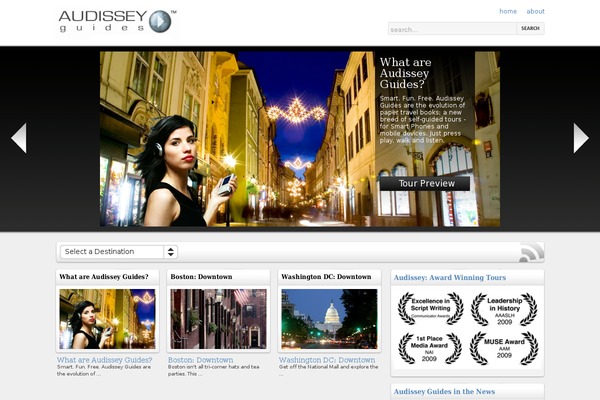Open the Washington DC: Downtown thumbnail
The image size is (600, 400).
point(329,319)
